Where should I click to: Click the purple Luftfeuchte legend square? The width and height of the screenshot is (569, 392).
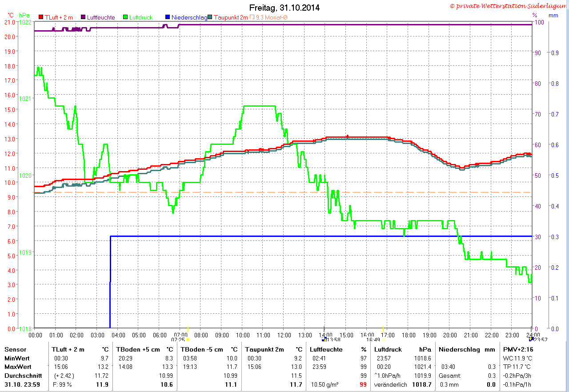click(x=83, y=17)
